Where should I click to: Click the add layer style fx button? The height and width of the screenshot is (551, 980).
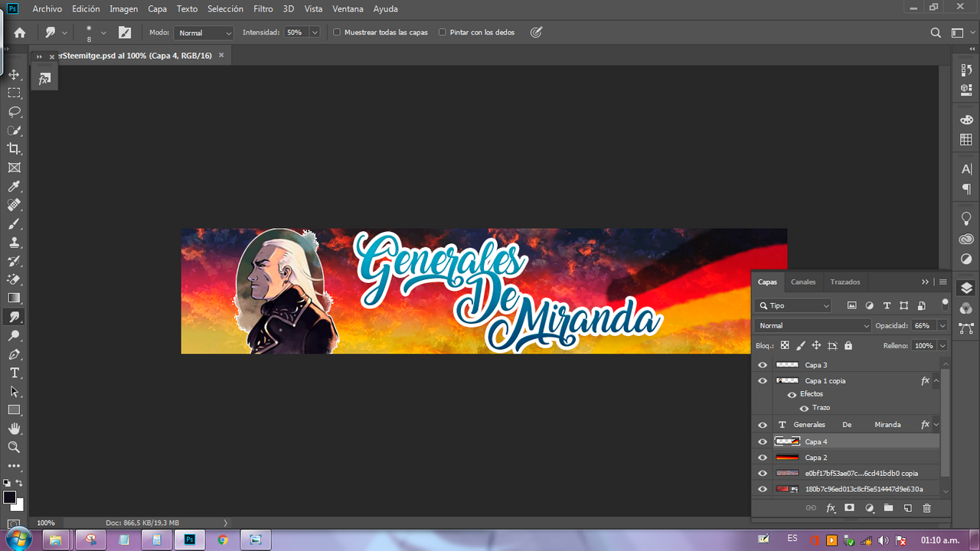[831, 507]
